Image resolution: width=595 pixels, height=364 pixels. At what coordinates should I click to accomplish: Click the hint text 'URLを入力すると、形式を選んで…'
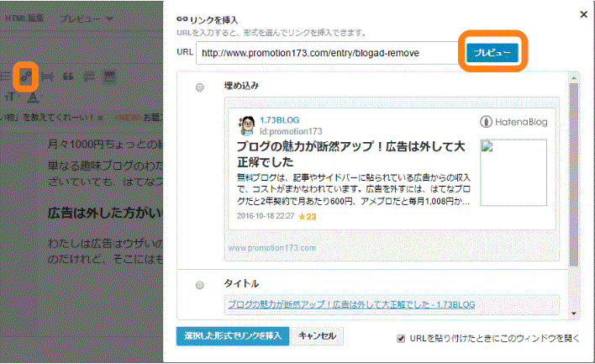[272, 33]
